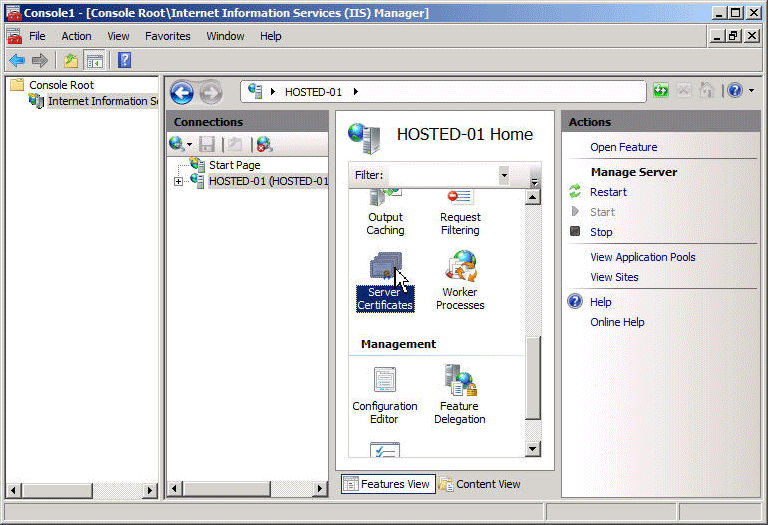Click the Delete Connection icon in Connections
Screen dimensions: 768x525
coord(264,144)
